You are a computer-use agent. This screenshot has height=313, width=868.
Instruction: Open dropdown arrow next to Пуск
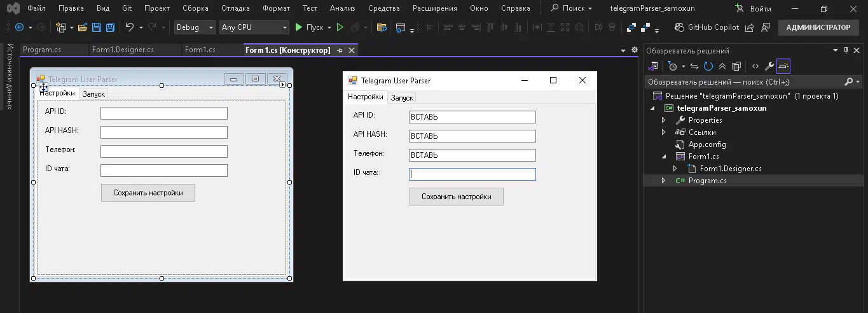pyautogui.click(x=329, y=27)
